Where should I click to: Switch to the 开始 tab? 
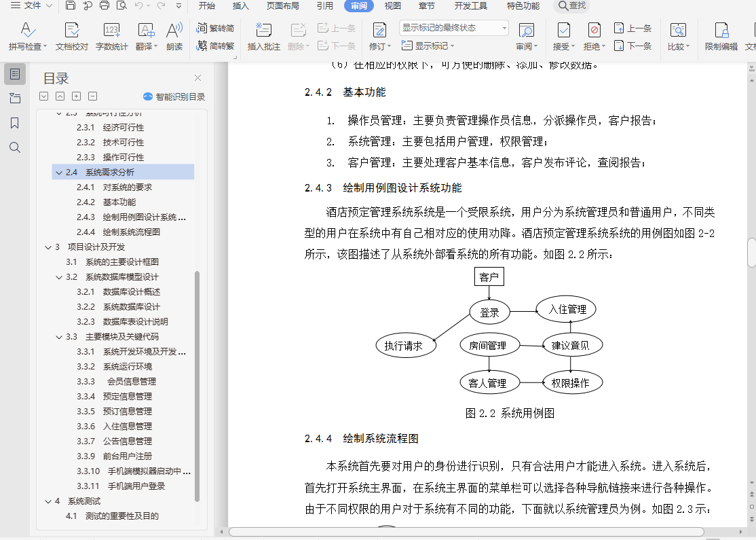coord(207,6)
